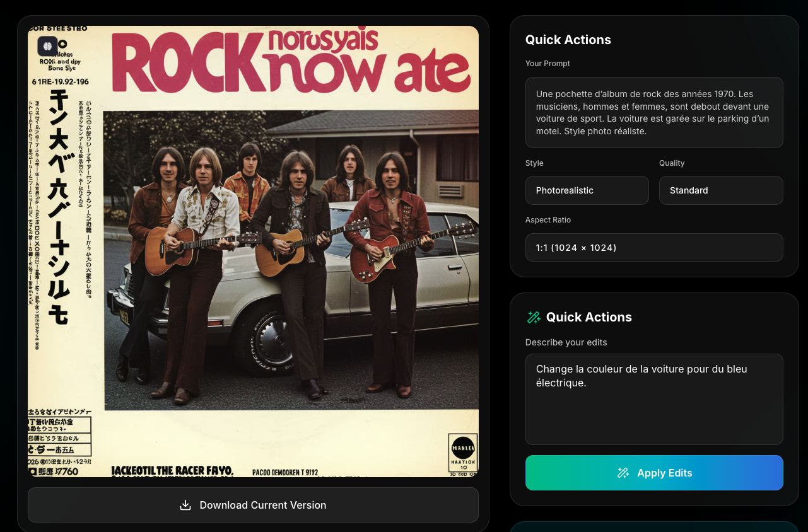Click the magic wand icon beside Quick Actions

tap(534, 318)
